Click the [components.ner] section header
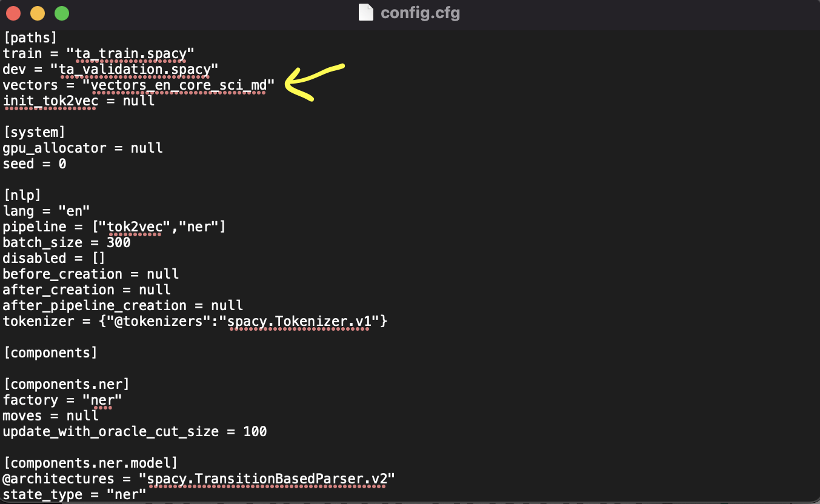Image resolution: width=820 pixels, height=504 pixels. coord(66,385)
